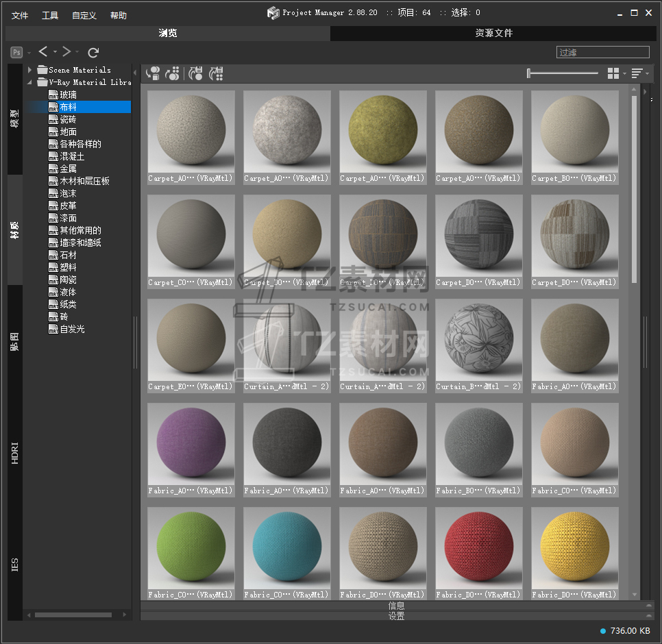Click the first material toolbar icon
The image size is (662, 644).
[x=154, y=73]
